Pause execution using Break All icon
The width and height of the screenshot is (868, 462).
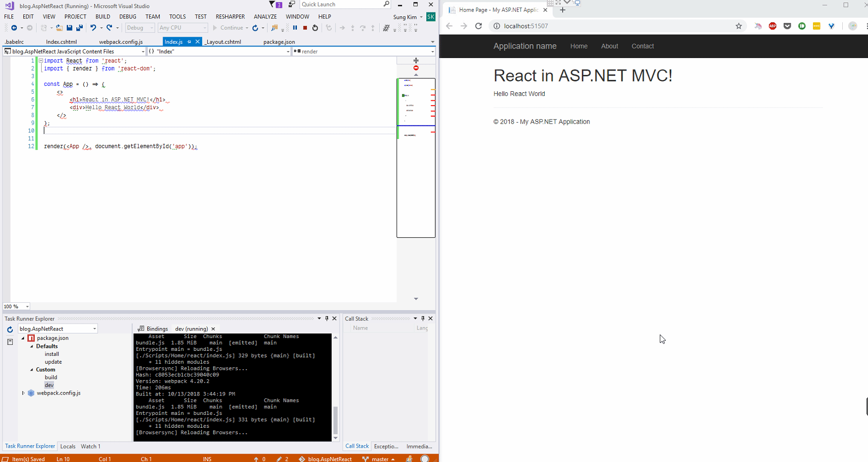[x=295, y=28]
